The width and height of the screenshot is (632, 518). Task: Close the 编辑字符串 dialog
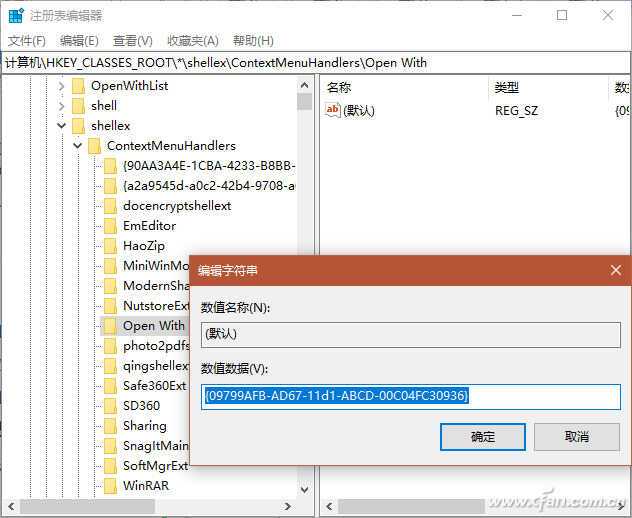pos(616,270)
